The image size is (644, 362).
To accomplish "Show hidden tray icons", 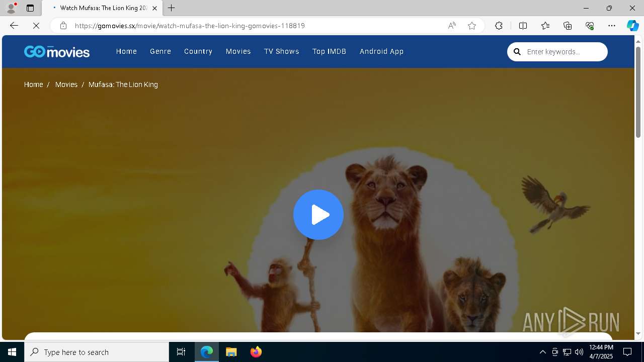I will [x=542, y=352].
